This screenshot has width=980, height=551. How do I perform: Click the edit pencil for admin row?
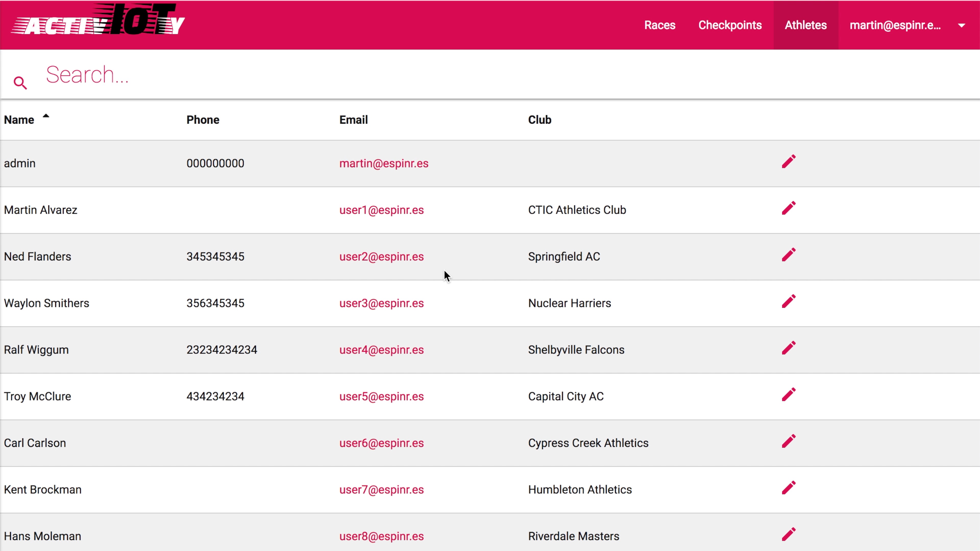tap(788, 162)
